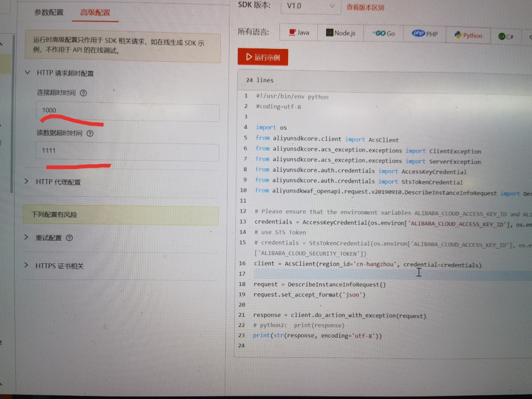532x399 pixels.
Task: Click the line importing ServerException
Action: pos(368,160)
